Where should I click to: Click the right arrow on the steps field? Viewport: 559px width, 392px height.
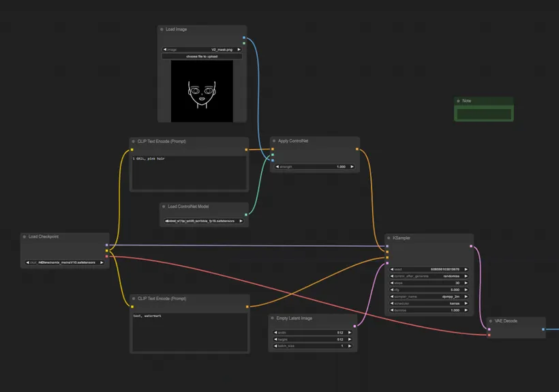click(468, 283)
